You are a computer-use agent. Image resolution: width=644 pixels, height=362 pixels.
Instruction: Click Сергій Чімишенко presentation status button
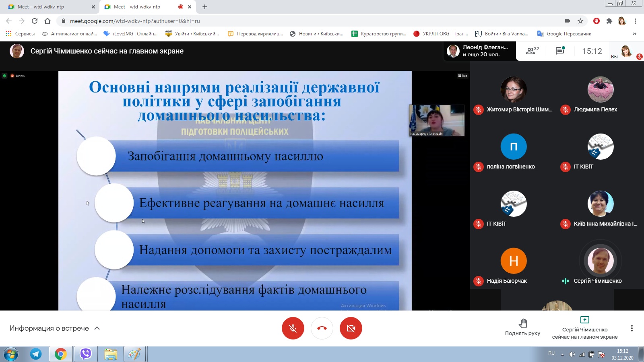coord(584,328)
